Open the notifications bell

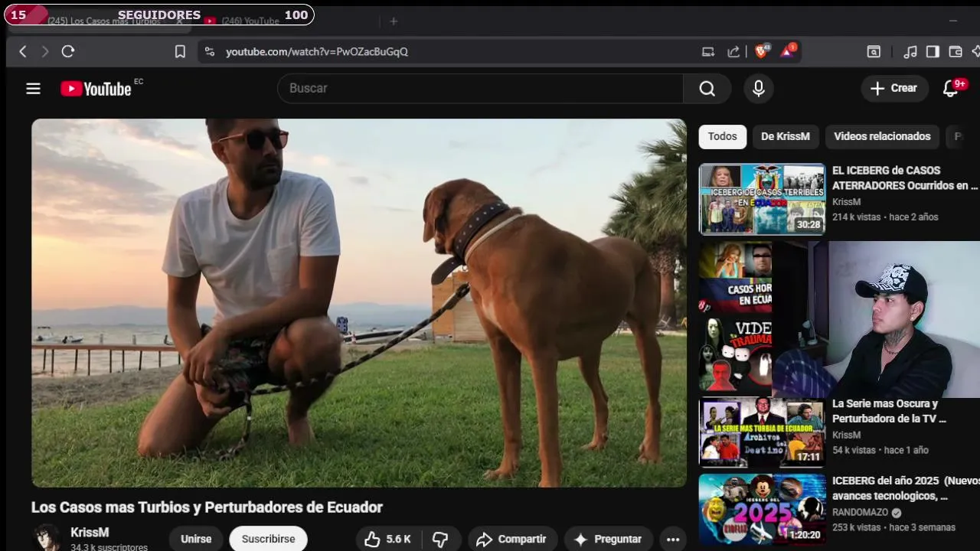pyautogui.click(x=951, y=89)
